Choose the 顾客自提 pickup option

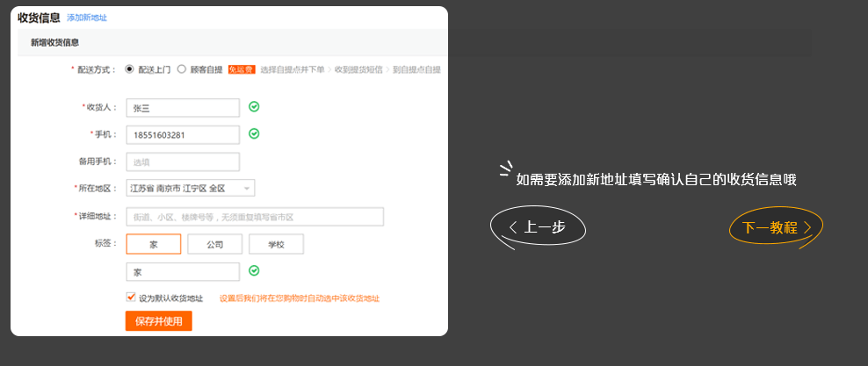click(182, 68)
